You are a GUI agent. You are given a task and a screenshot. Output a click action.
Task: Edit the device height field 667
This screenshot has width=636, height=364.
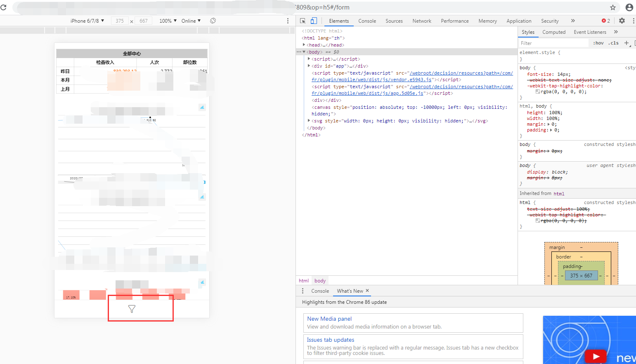[x=144, y=21]
